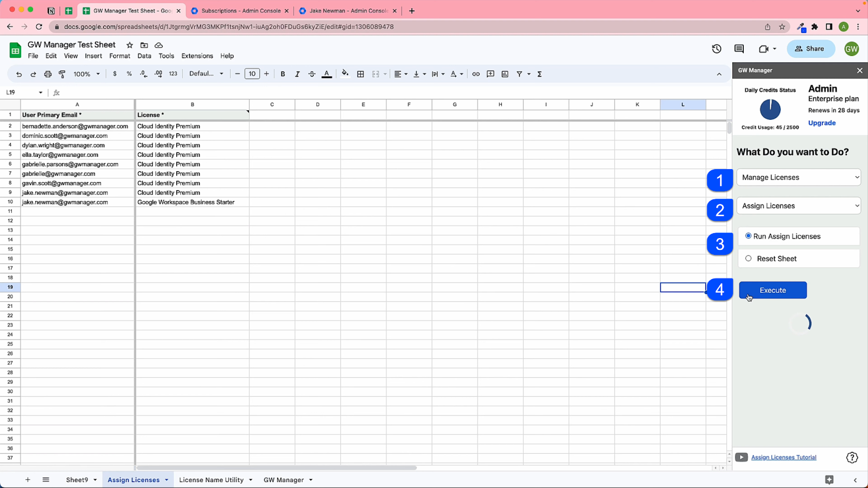Increase font size with plus button
The height and width of the screenshot is (488, 868).
[x=266, y=74]
